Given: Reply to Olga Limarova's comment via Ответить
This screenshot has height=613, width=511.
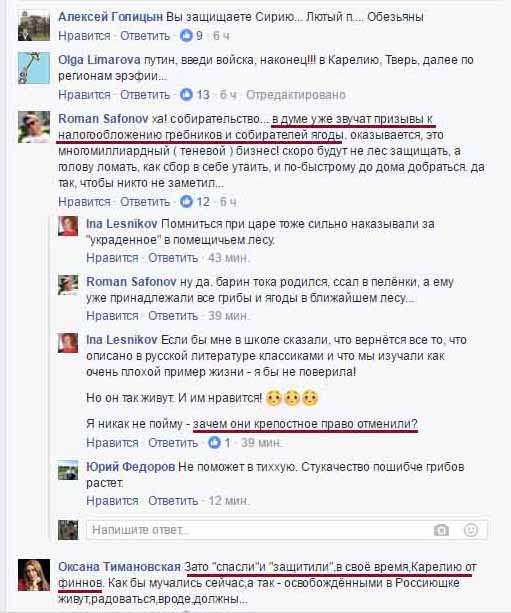Looking at the screenshot, I should pos(145,95).
